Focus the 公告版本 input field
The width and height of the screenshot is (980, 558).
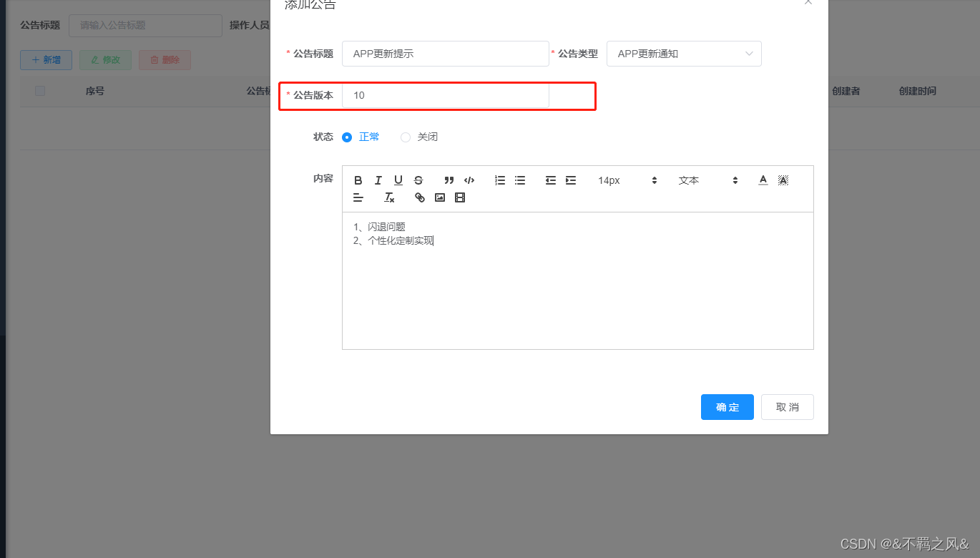pyautogui.click(x=445, y=95)
